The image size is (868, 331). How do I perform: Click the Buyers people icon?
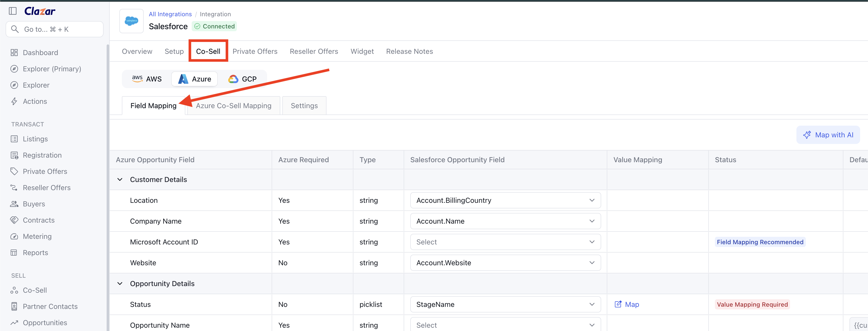(x=14, y=204)
